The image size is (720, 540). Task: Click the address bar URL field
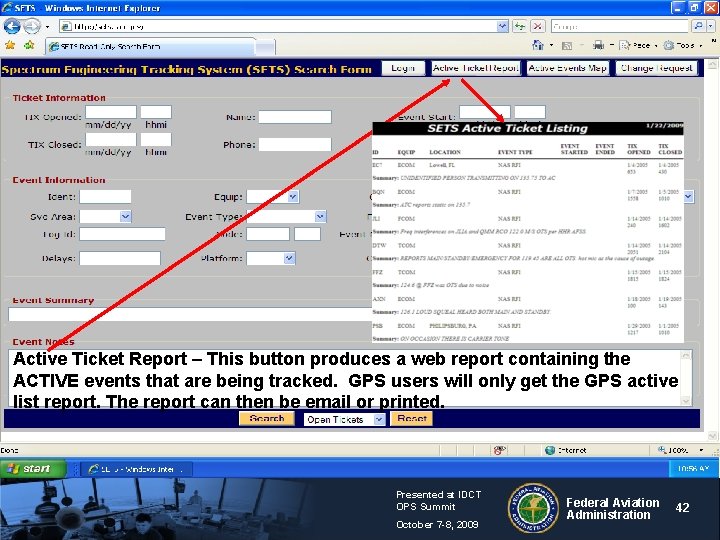tap(278, 26)
